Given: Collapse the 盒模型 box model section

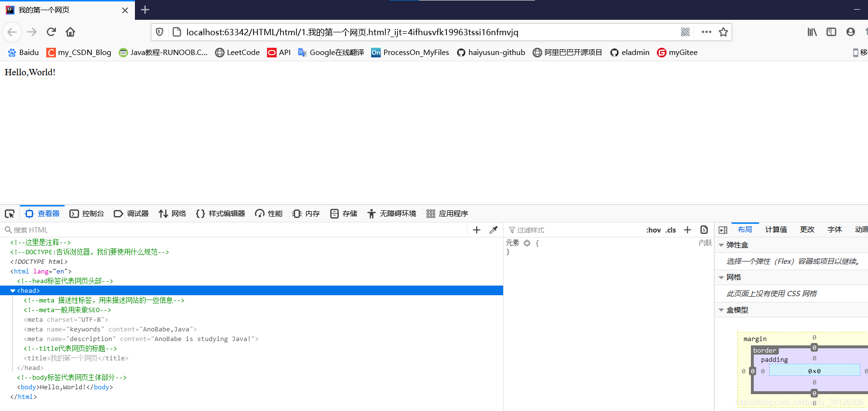Looking at the screenshot, I should click(721, 310).
